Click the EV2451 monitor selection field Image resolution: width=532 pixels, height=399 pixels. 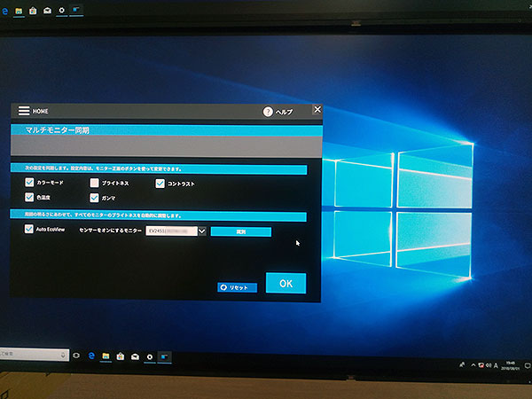(172, 231)
